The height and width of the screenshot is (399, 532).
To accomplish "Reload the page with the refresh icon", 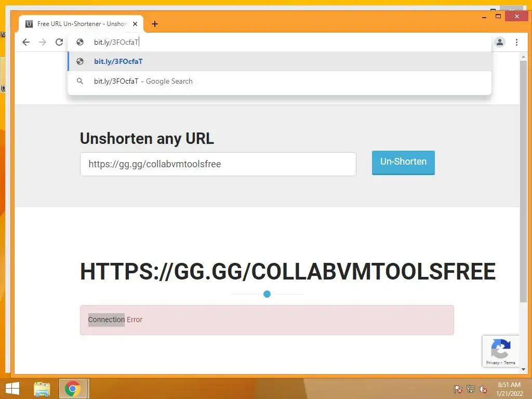I will click(x=59, y=42).
